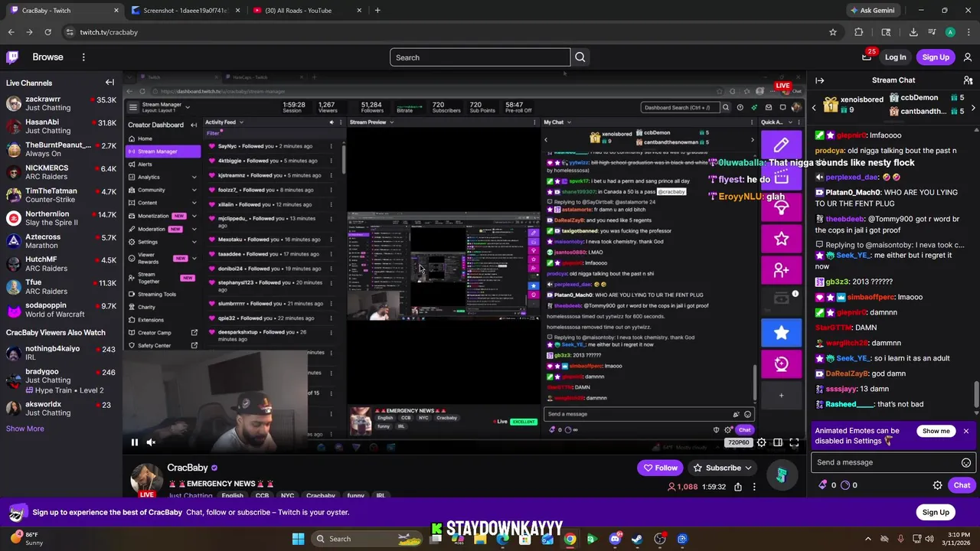Open the video player settings gear
This screenshot has height=551, width=980.
[x=761, y=442]
